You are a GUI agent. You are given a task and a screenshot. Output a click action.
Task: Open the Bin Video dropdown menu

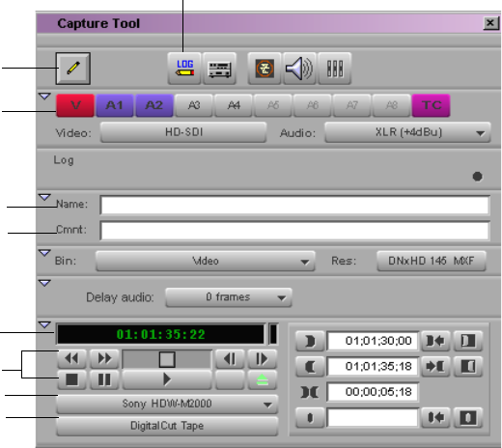(206, 261)
